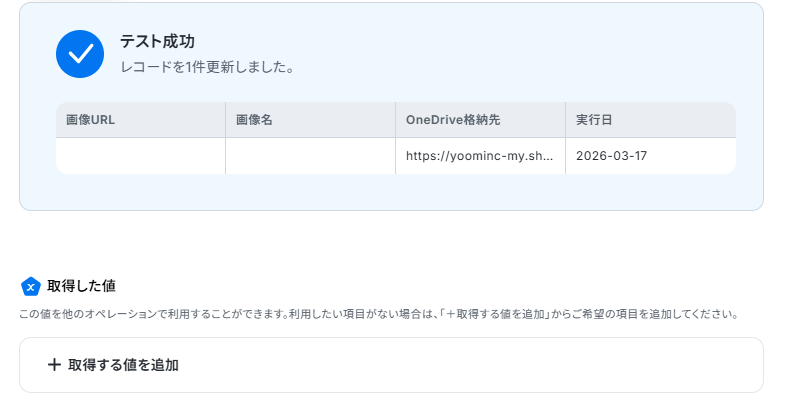Click the テスト成功 heading text
The image size is (810, 407).
click(x=157, y=41)
